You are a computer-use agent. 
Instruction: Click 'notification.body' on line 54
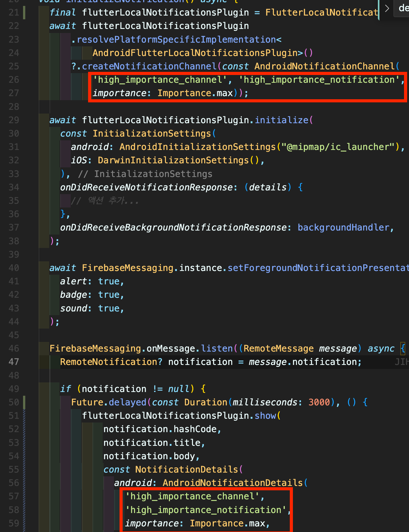(149, 456)
